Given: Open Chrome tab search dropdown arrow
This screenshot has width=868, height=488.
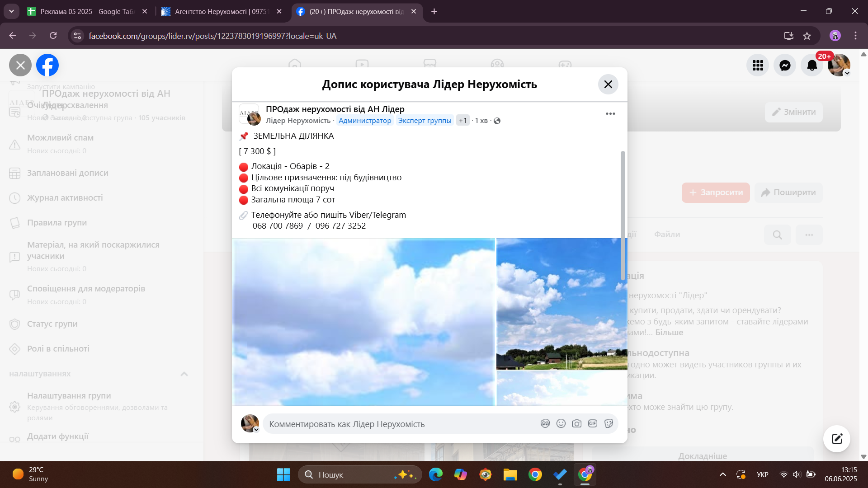Looking at the screenshot, I should [x=11, y=11].
